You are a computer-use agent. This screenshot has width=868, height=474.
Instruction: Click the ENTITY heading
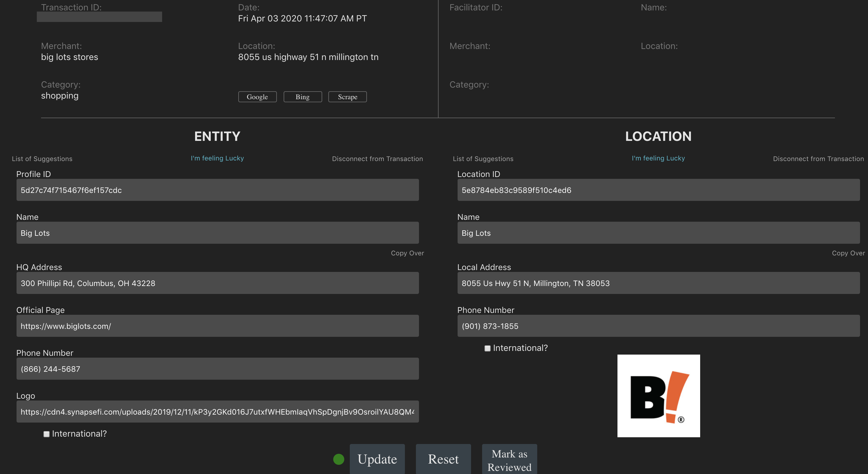(x=217, y=136)
